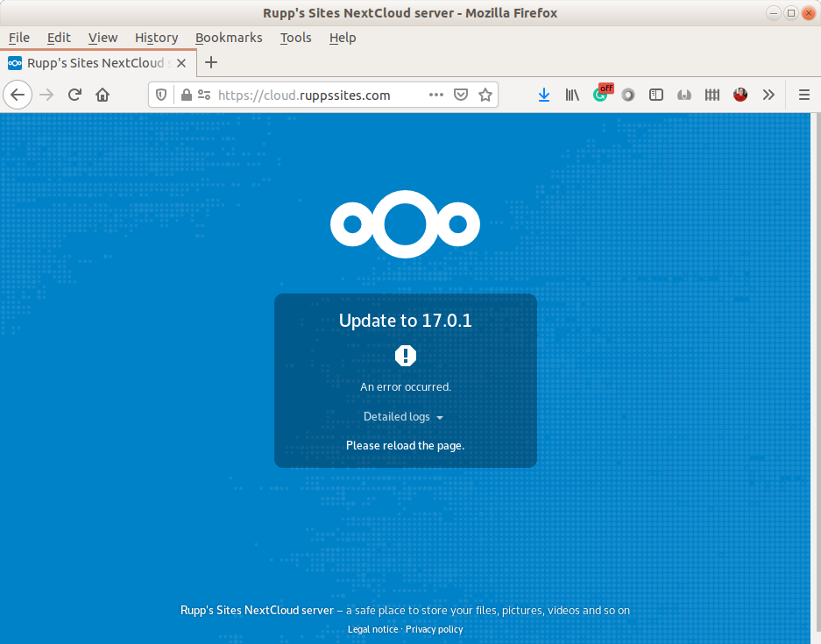The image size is (821, 644).
Task: Click the 'An error occurred.' message
Action: point(406,387)
